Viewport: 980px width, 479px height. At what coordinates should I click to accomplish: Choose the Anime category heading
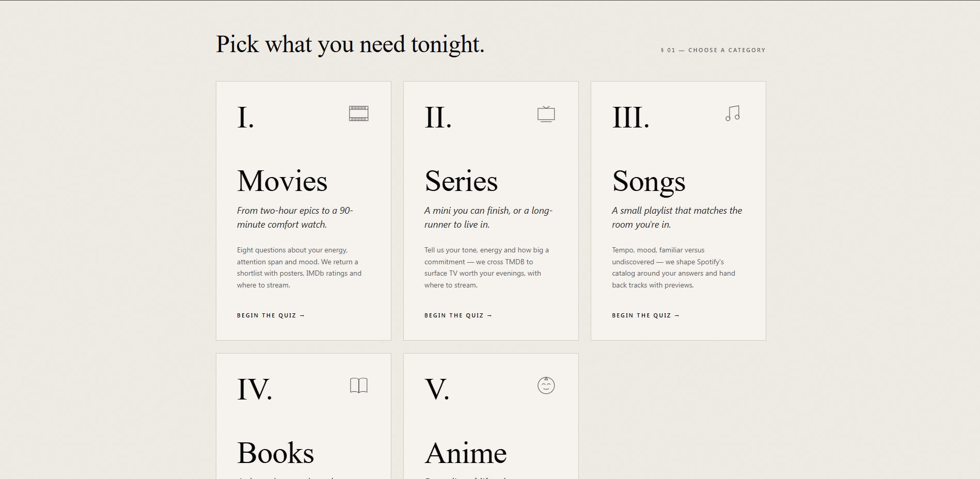point(466,453)
